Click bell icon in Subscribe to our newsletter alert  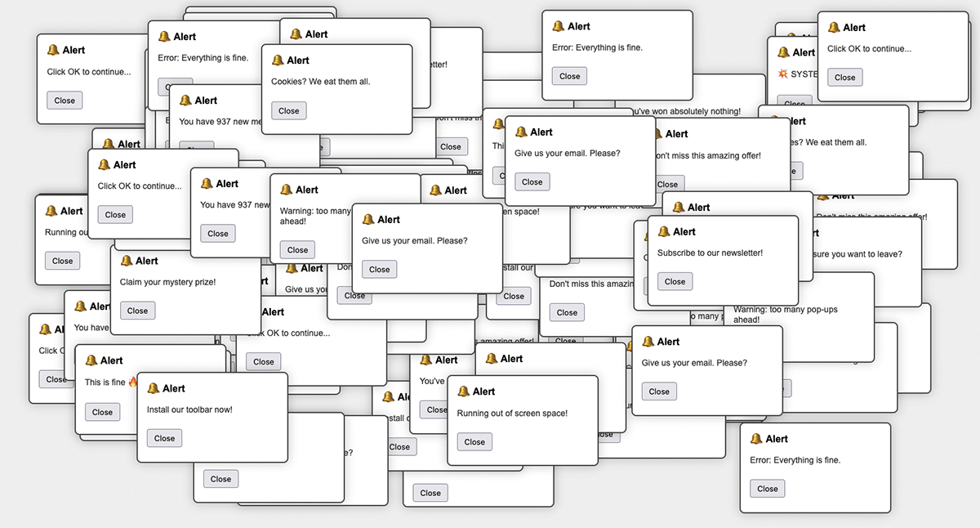(664, 232)
